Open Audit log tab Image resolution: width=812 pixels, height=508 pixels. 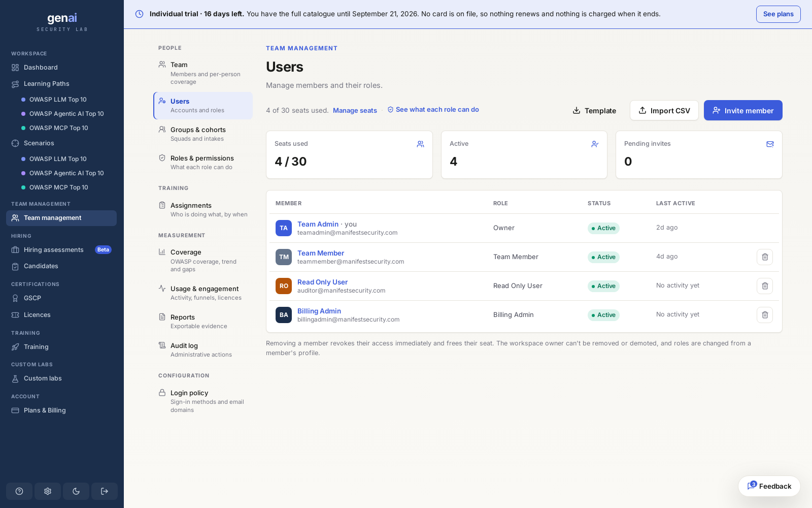[x=203, y=350]
